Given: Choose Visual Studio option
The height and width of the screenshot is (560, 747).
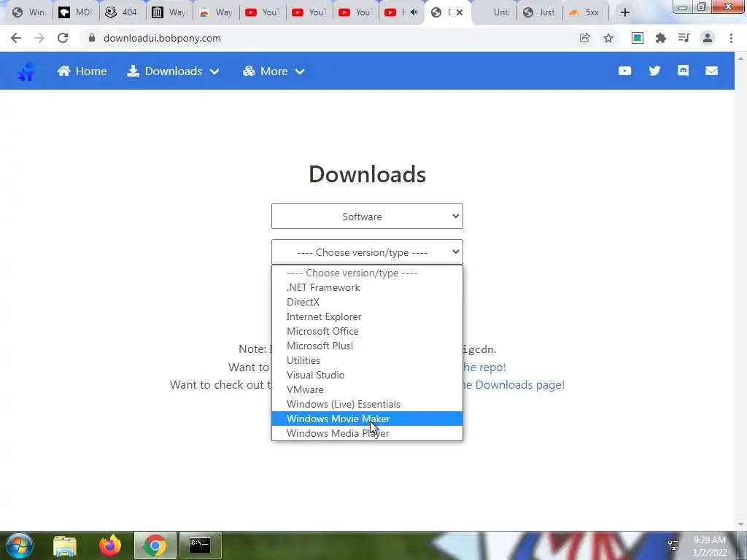Looking at the screenshot, I should [367, 375].
